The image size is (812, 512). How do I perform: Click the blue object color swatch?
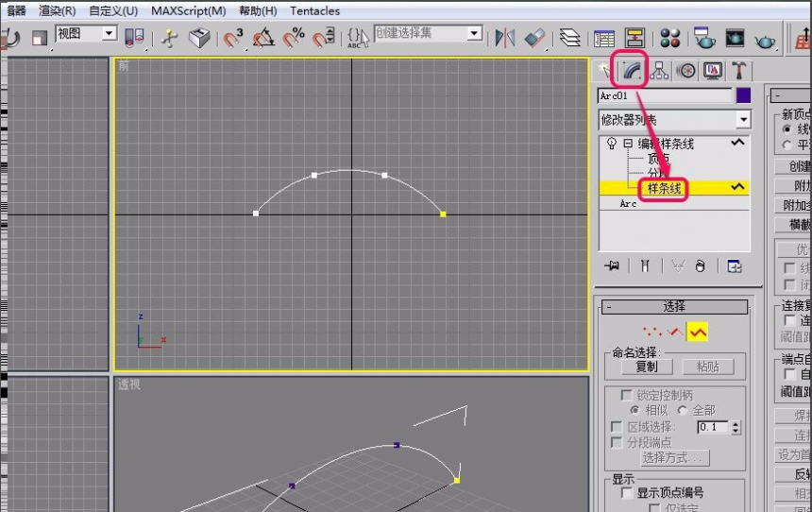click(x=743, y=95)
